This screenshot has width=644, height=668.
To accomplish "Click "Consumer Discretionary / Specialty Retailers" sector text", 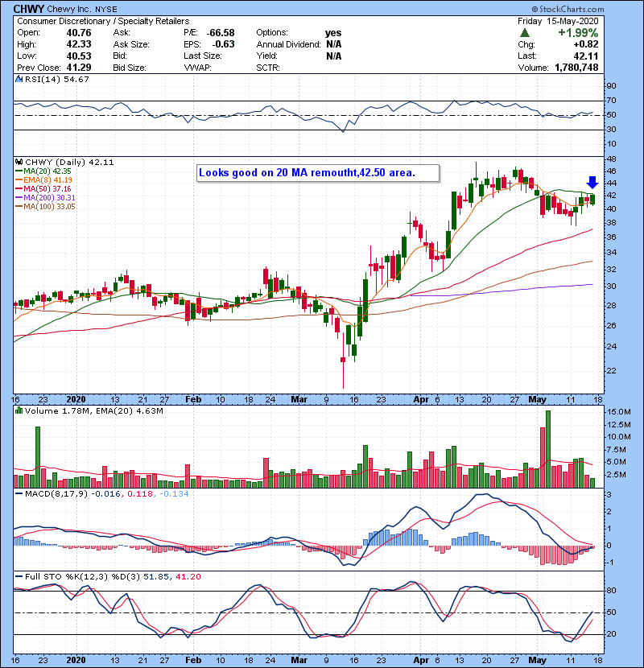I will point(103,21).
